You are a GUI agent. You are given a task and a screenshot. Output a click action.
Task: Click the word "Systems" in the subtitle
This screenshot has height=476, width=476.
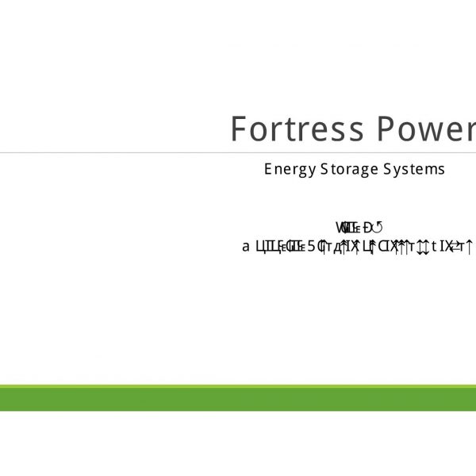tap(413, 169)
